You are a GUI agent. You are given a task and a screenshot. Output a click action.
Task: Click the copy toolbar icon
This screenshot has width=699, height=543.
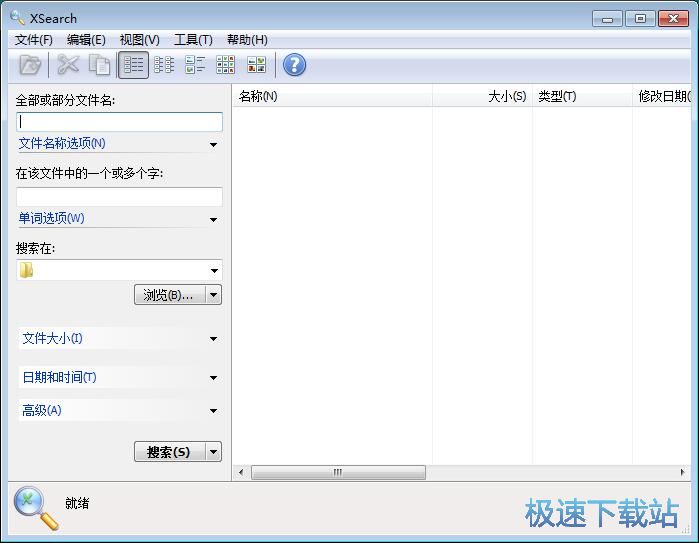99,65
